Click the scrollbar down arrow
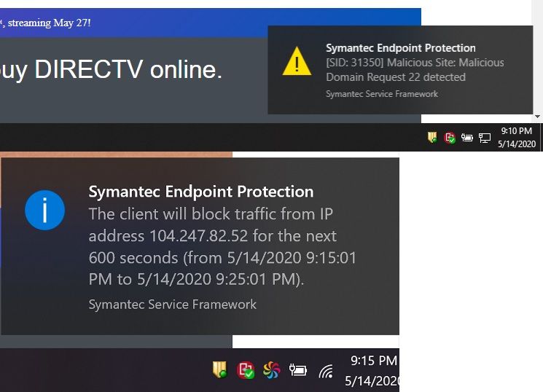 (537, 117)
